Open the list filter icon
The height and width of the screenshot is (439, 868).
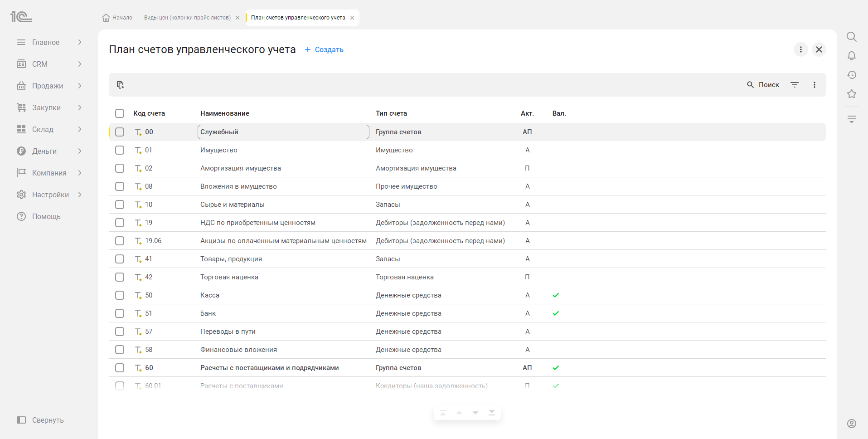[x=795, y=85]
